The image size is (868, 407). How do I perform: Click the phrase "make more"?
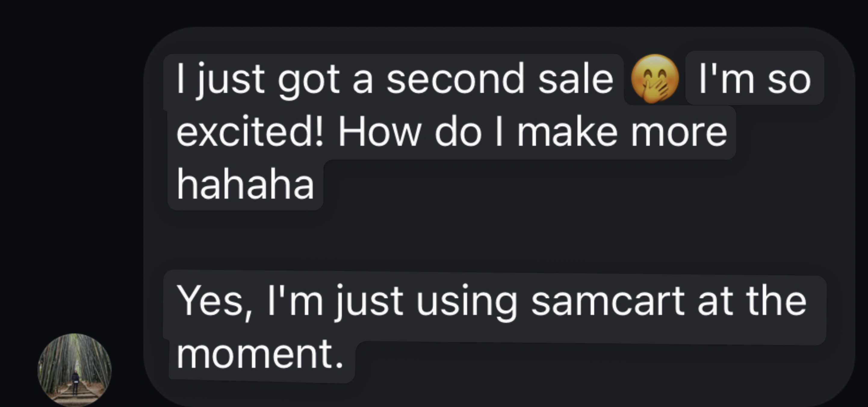coord(622,132)
